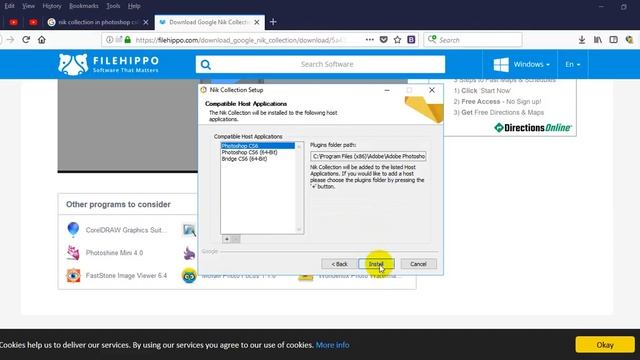Remove host application with minus button

click(x=236, y=239)
